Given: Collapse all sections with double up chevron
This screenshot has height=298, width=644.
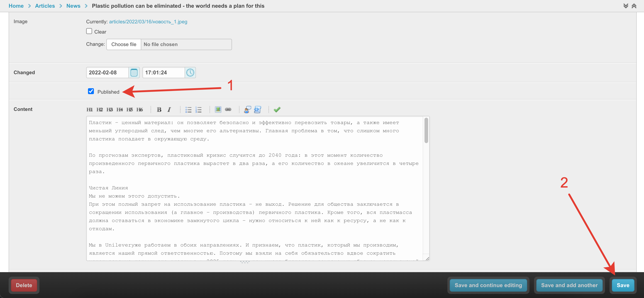Looking at the screenshot, I should [634, 6].
